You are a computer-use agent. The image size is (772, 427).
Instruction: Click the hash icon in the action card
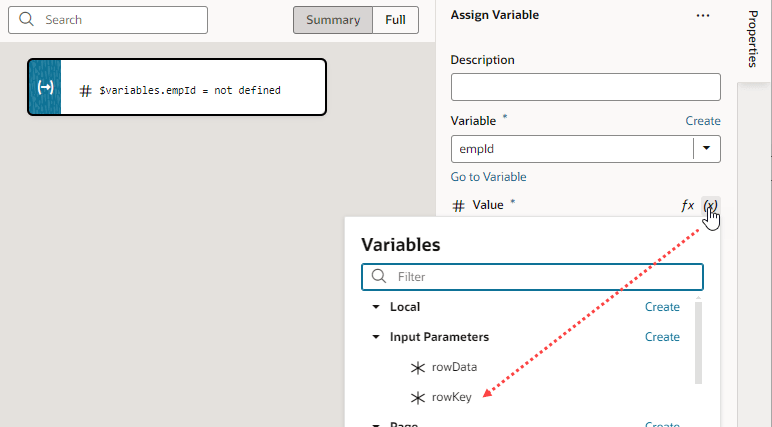(86, 91)
